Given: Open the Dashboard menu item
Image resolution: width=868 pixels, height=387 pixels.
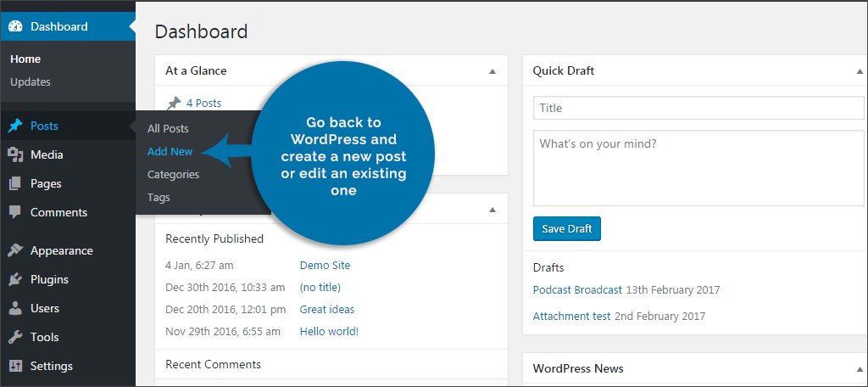Looking at the screenshot, I should (68, 26).
